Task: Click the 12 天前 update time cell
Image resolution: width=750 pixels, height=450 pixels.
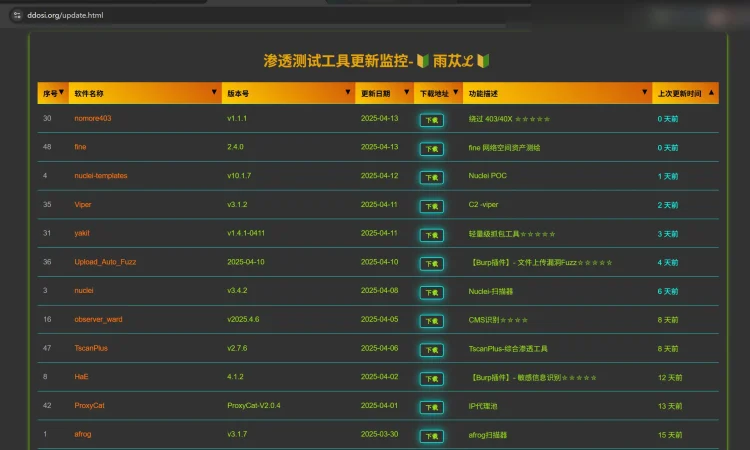Action: click(x=670, y=377)
